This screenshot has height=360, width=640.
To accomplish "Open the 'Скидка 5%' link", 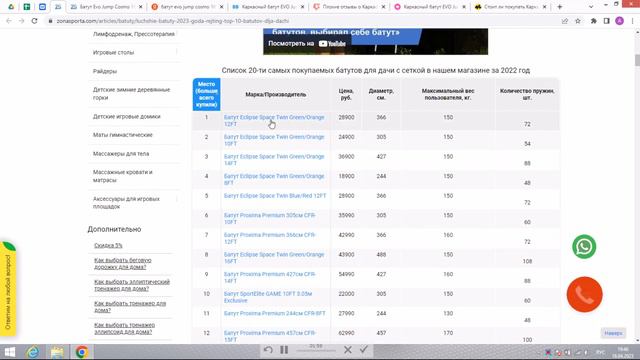I will pyautogui.click(x=108, y=246).
